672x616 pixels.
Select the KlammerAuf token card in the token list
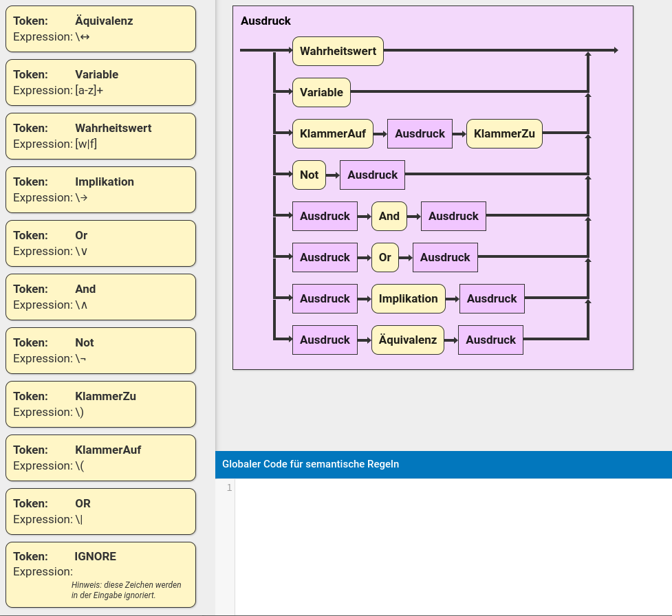click(x=100, y=457)
